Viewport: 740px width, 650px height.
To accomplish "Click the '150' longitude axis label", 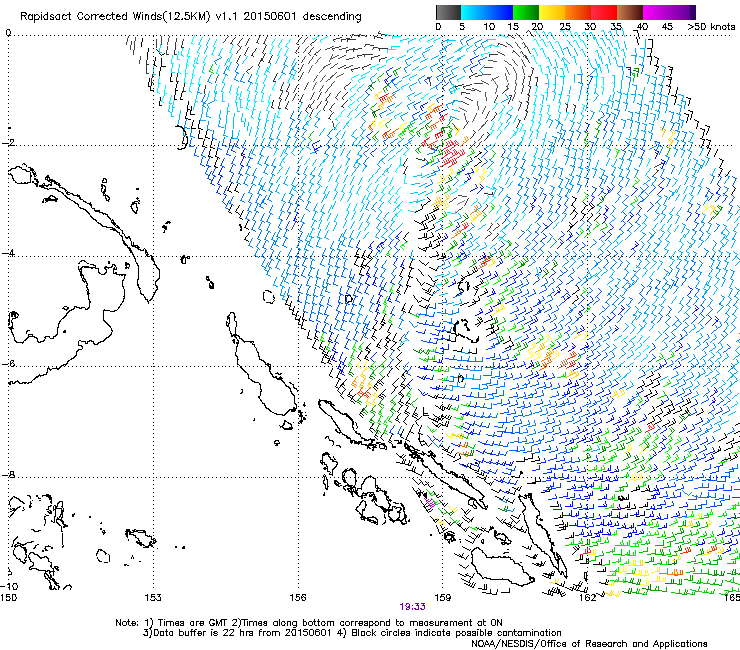I will pyautogui.click(x=8, y=598).
